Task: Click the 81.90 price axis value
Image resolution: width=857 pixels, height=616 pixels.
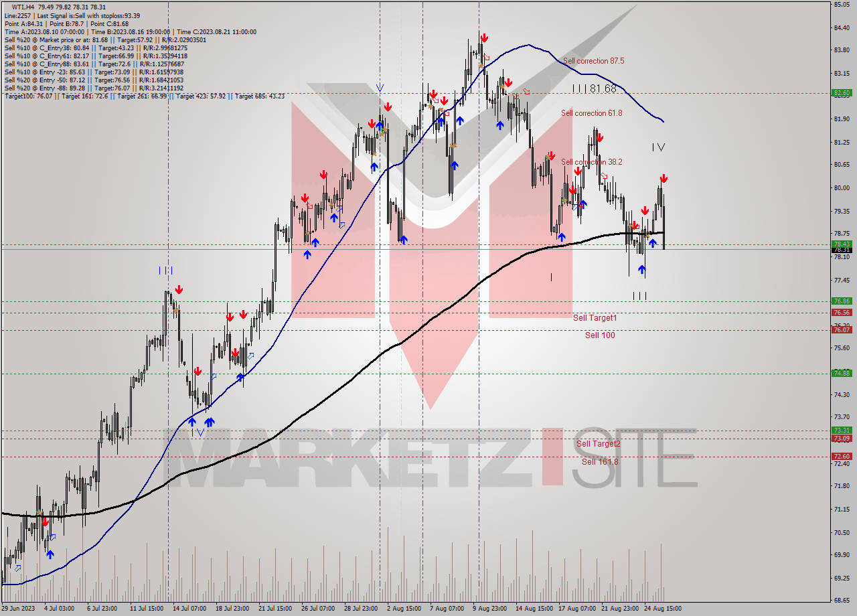Action: [842, 119]
